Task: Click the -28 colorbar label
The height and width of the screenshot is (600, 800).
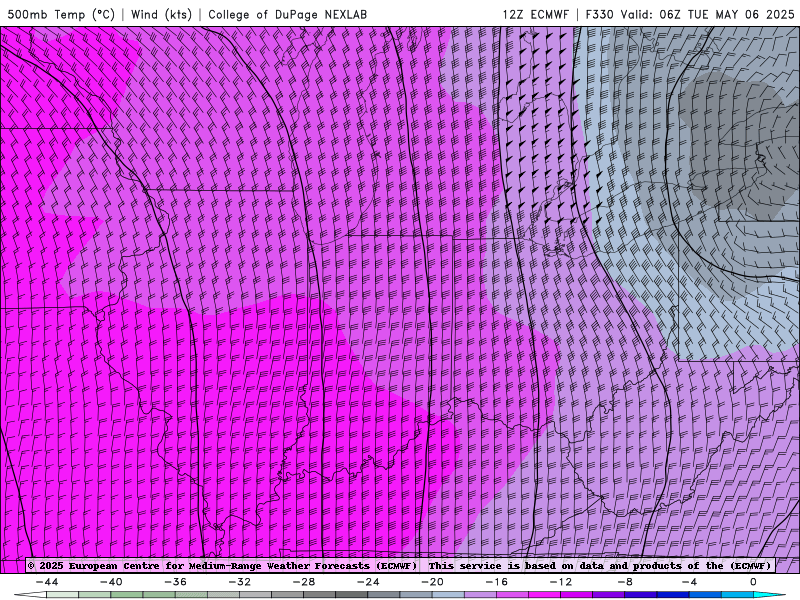Action: click(x=304, y=582)
